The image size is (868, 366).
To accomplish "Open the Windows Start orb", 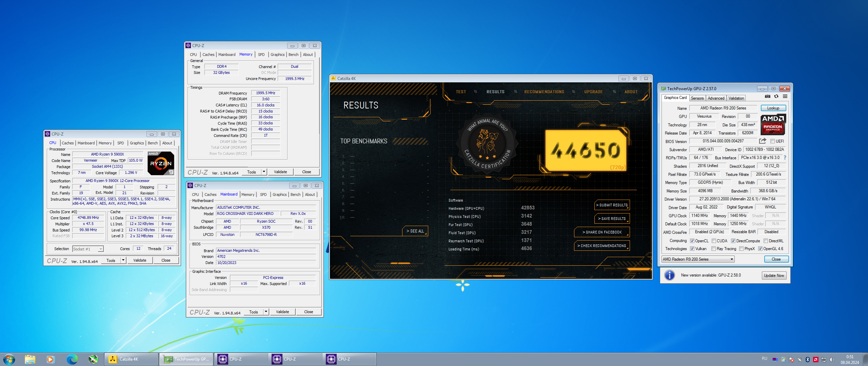I will tap(9, 359).
